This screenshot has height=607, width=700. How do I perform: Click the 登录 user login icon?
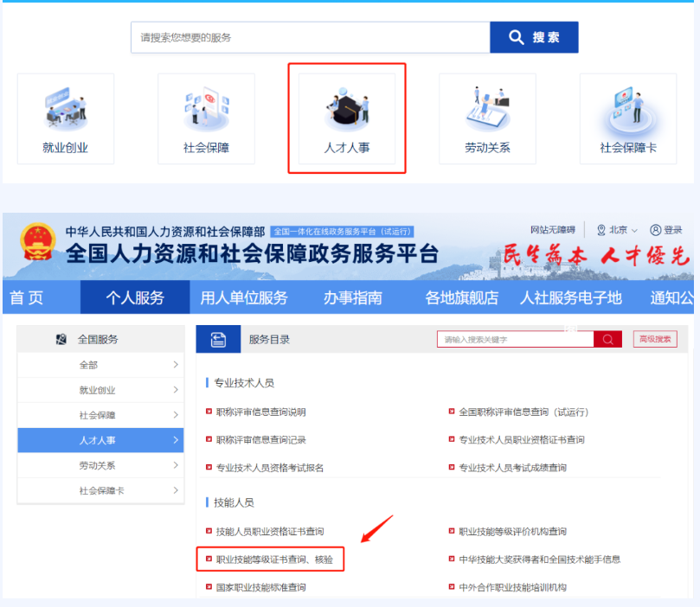point(666,230)
